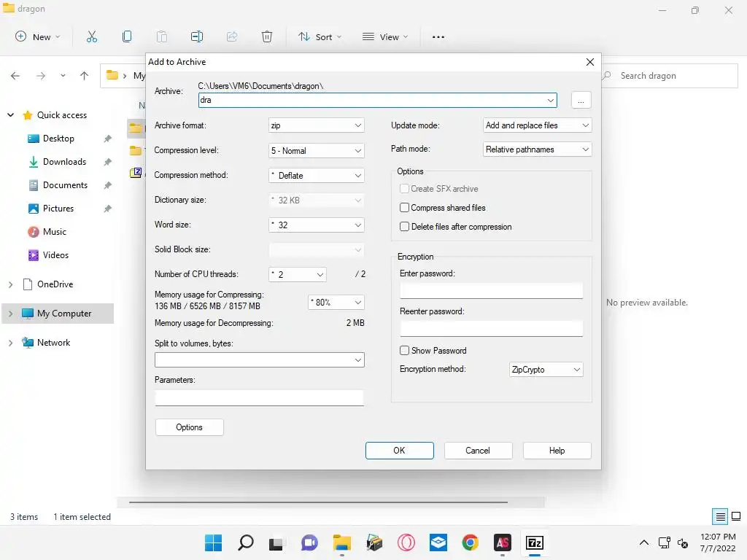Click the horizontal scrollbar in Explorer file list
The width and height of the screenshot is (747, 560).
point(318,502)
